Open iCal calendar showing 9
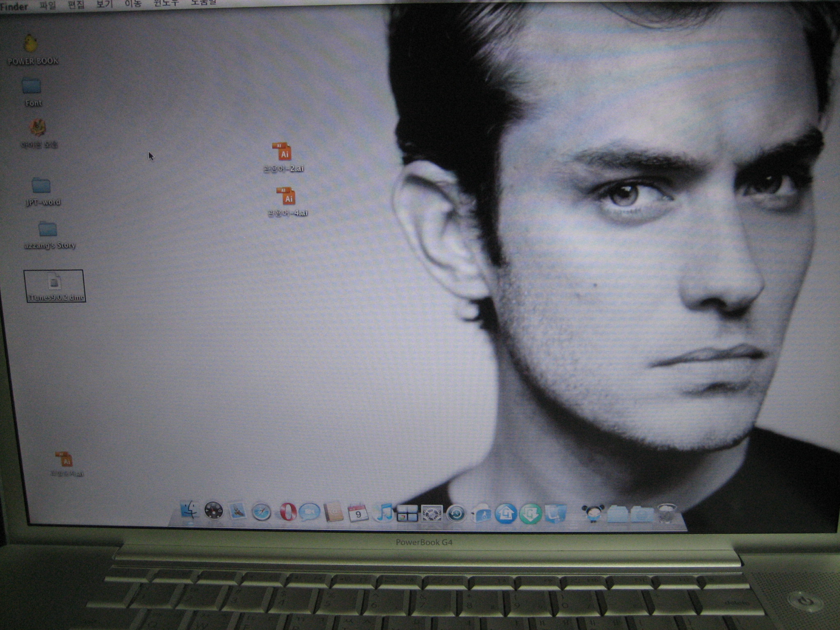The image size is (840, 630). click(358, 513)
